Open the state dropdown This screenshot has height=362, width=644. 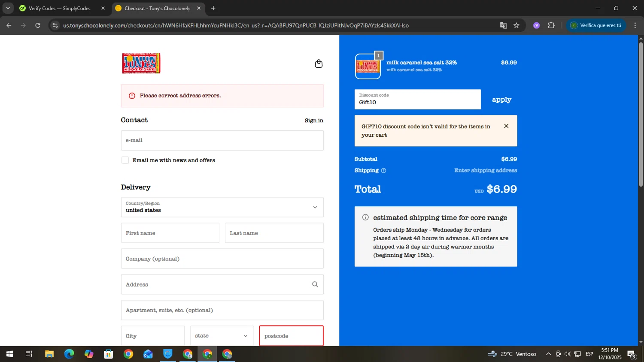(x=222, y=336)
